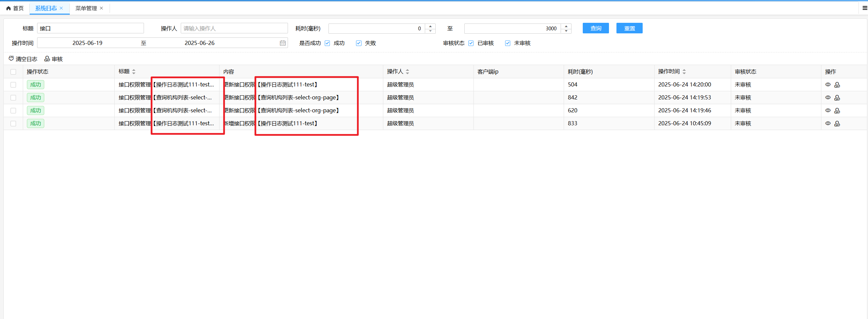Viewport: 868px width, 319px height.
Task: View details of the 14:19:53 log entry
Action: 828,98
